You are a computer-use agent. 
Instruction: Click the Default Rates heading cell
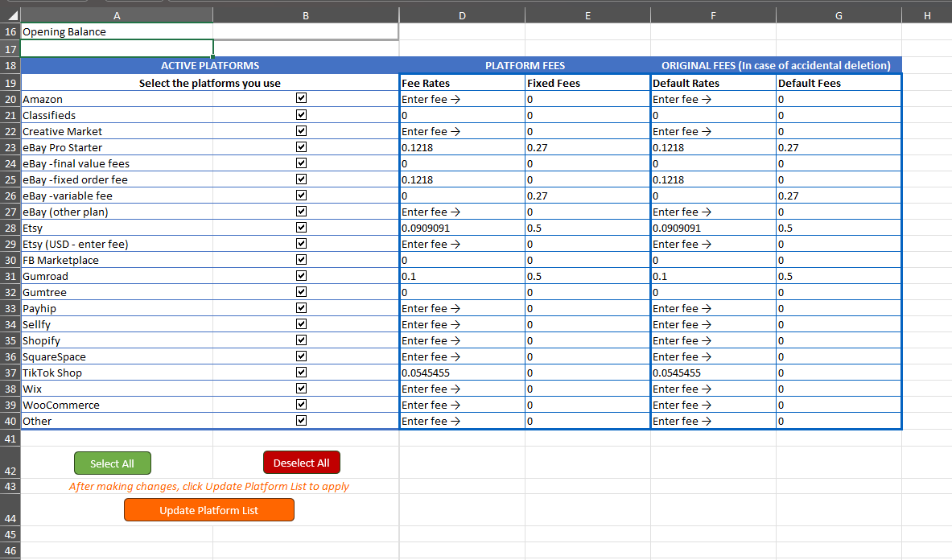tap(713, 83)
